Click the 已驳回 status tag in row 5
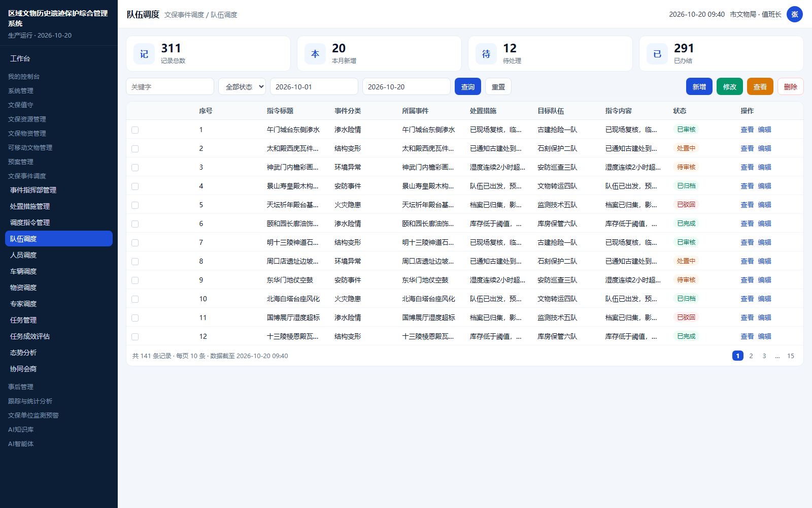Screen dimensions: 812x508 click(686, 205)
